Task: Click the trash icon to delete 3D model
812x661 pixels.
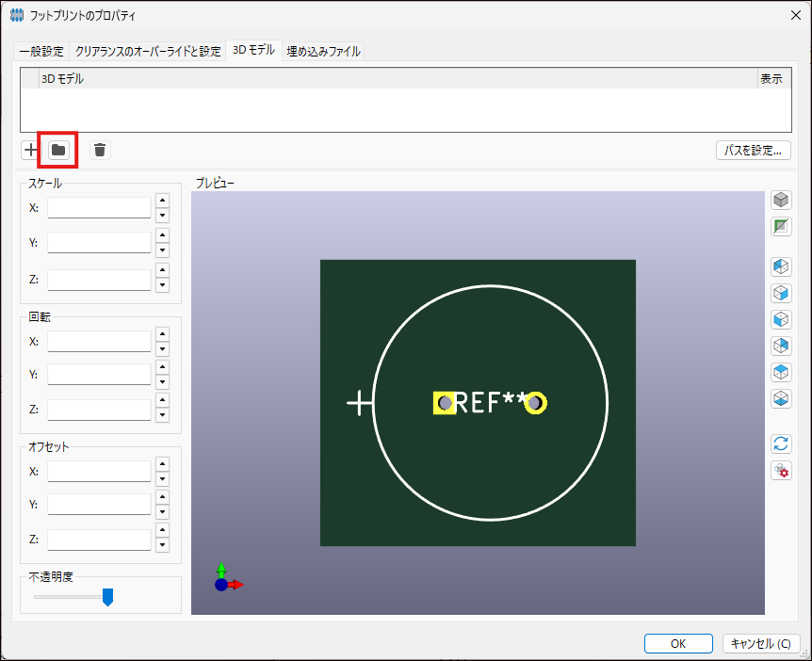Action: (100, 150)
